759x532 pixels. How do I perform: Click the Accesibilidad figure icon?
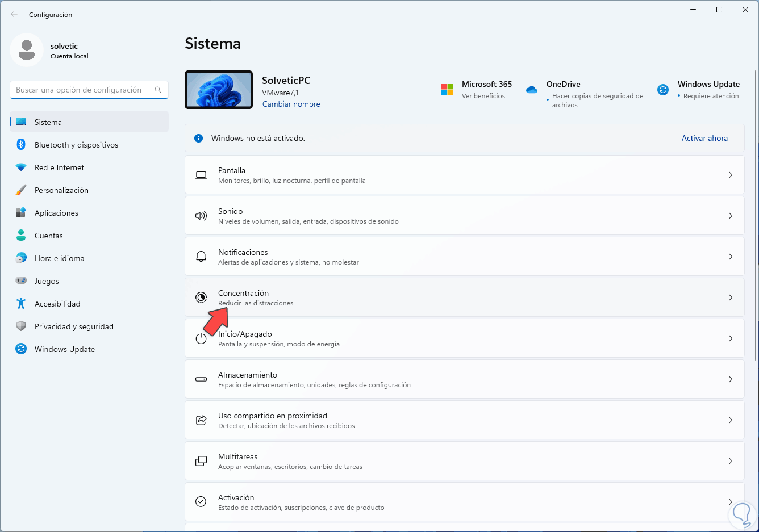click(x=21, y=304)
